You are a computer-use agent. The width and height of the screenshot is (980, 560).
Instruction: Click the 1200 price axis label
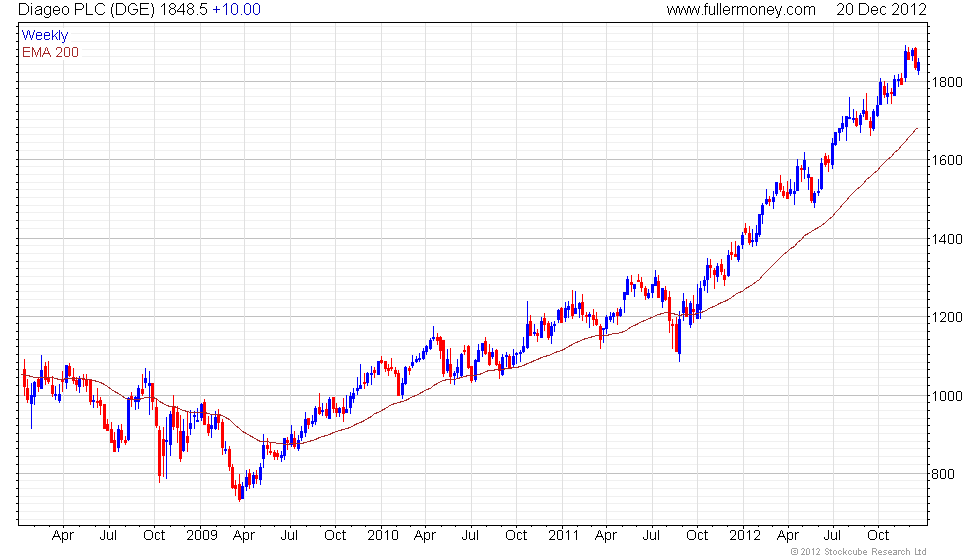click(947, 317)
